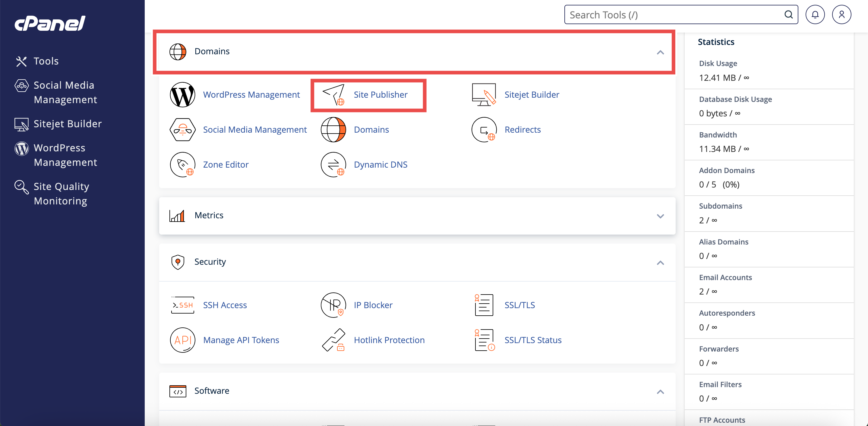Click the Metrics section header title
The width and height of the screenshot is (868, 426).
[x=209, y=215]
